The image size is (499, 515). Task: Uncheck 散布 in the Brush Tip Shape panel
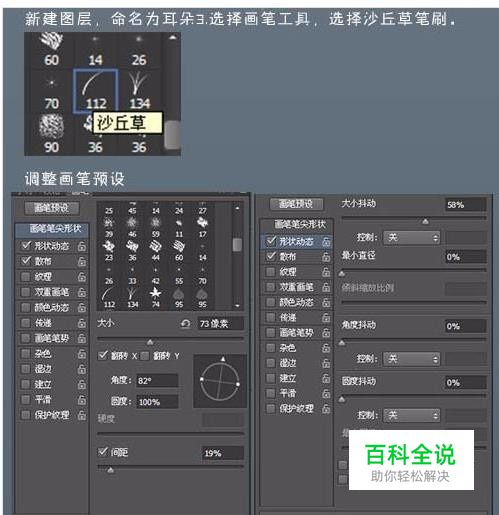coord(26,261)
